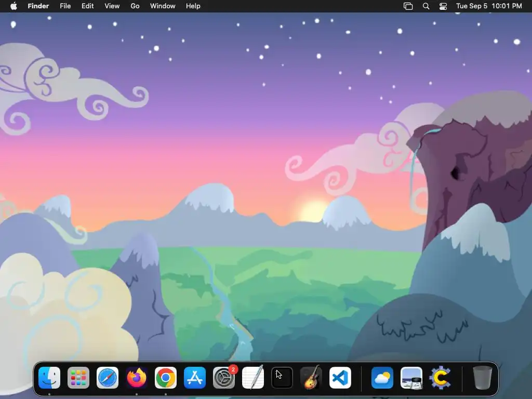This screenshot has width=532, height=399.
Task: Open the Apple menu
Action: click(x=14, y=6)
